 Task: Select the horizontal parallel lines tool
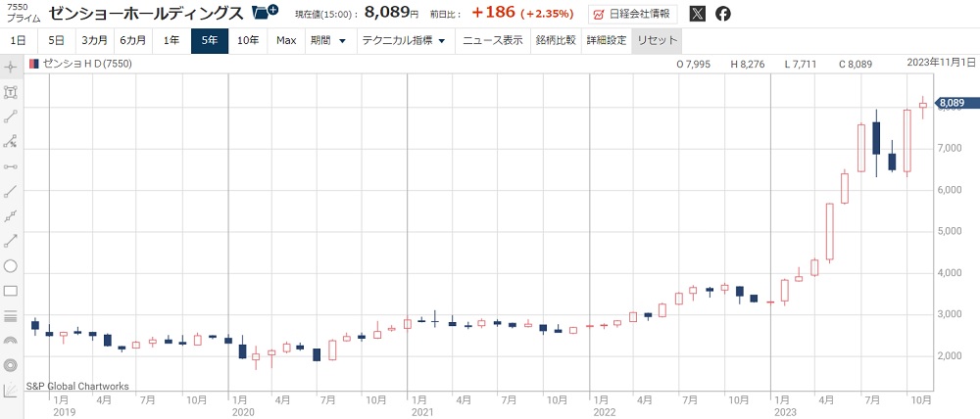pyautogui.click(x=10, y=316)
